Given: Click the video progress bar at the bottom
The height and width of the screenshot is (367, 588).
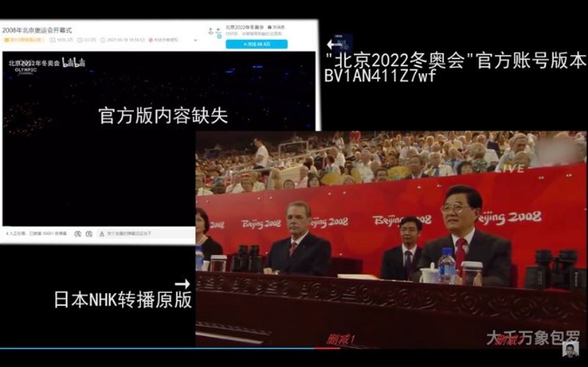Looking at the screenshot, I should coord(271,348).
